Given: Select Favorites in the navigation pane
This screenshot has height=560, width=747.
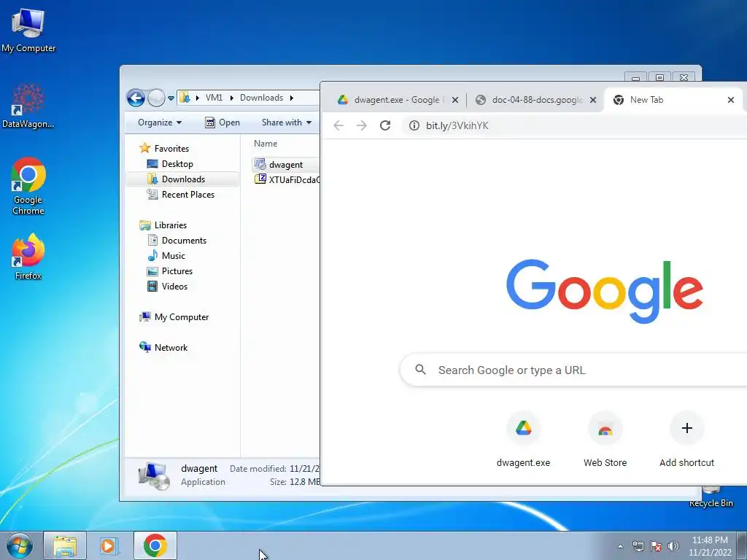Looking at the screenshot, I should click(164, 149).
